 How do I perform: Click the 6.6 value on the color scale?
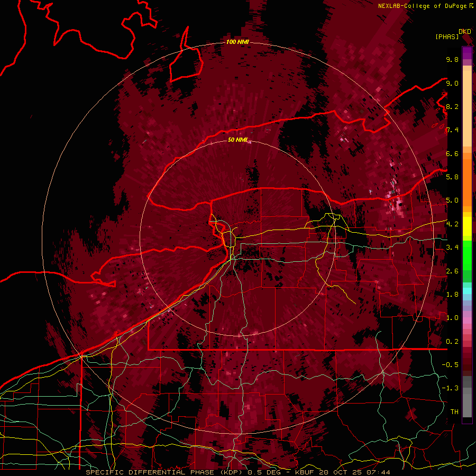point(452,153)
